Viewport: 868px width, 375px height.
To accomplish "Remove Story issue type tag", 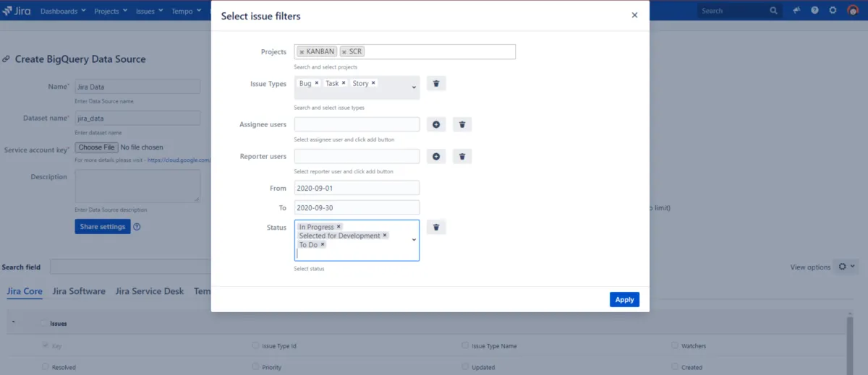I will pyautogui.click(x=373, y=83).
